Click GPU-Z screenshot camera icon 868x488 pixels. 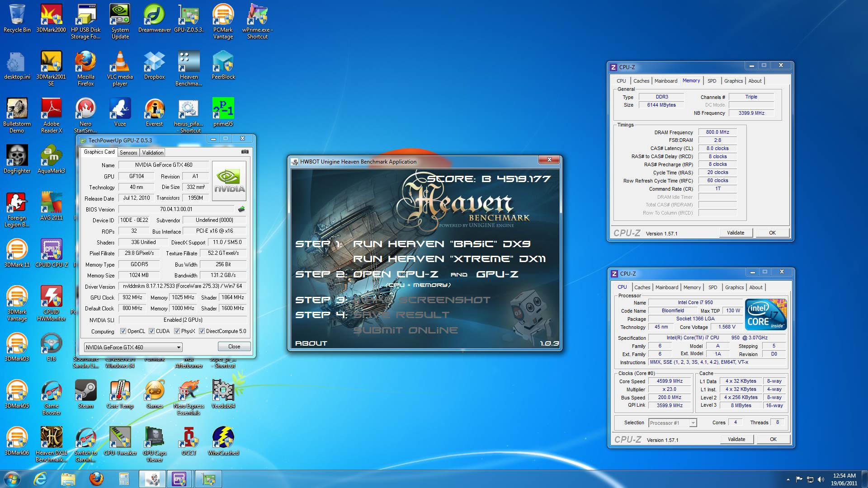click(x=245, y=152)
